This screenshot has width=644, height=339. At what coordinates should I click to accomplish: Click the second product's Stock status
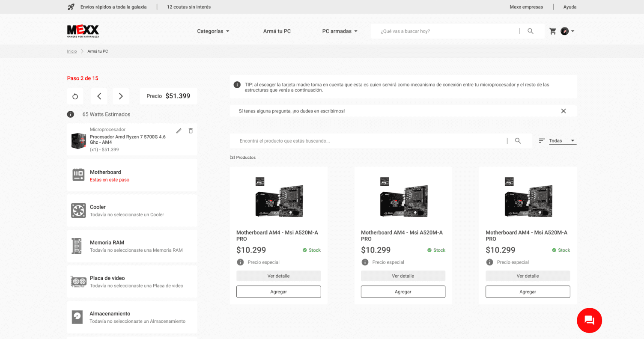[x=436, y=250]
